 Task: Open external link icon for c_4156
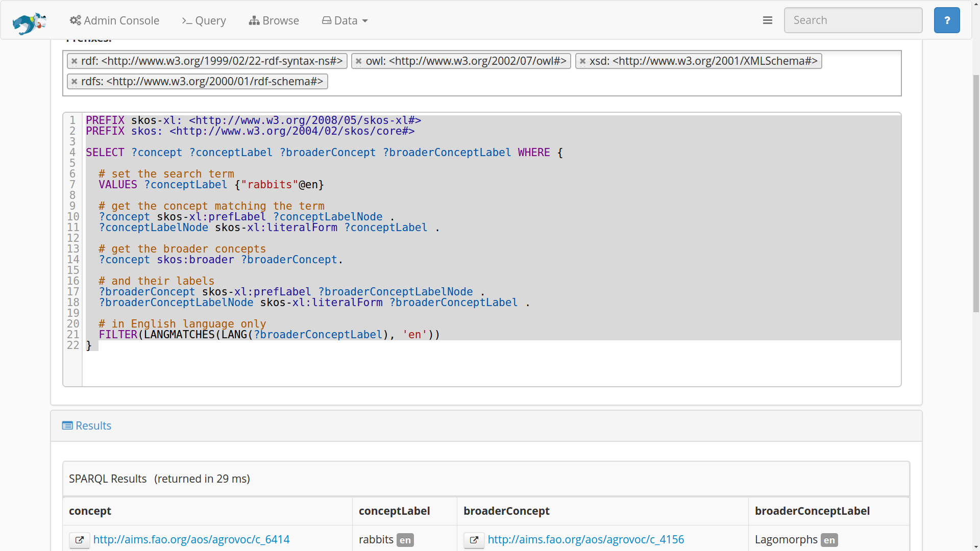474,540
